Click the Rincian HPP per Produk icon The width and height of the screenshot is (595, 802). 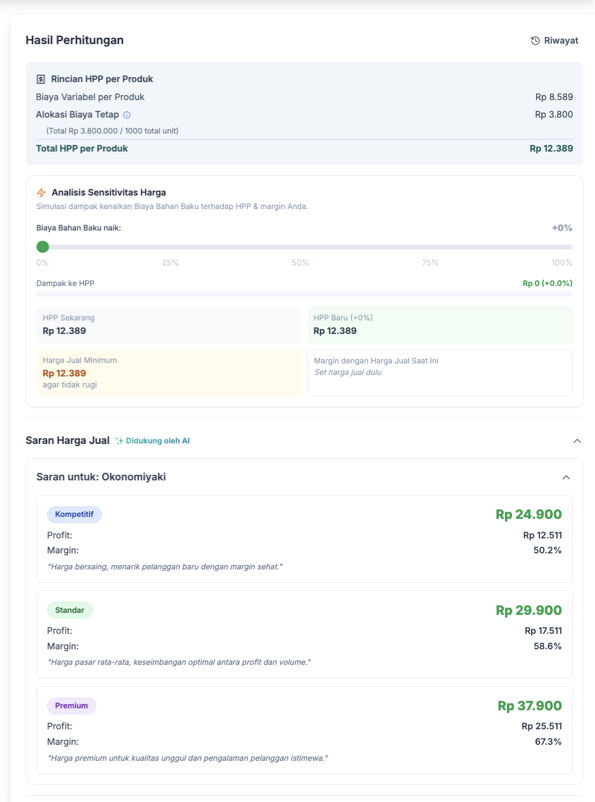(x=41, y=79)
